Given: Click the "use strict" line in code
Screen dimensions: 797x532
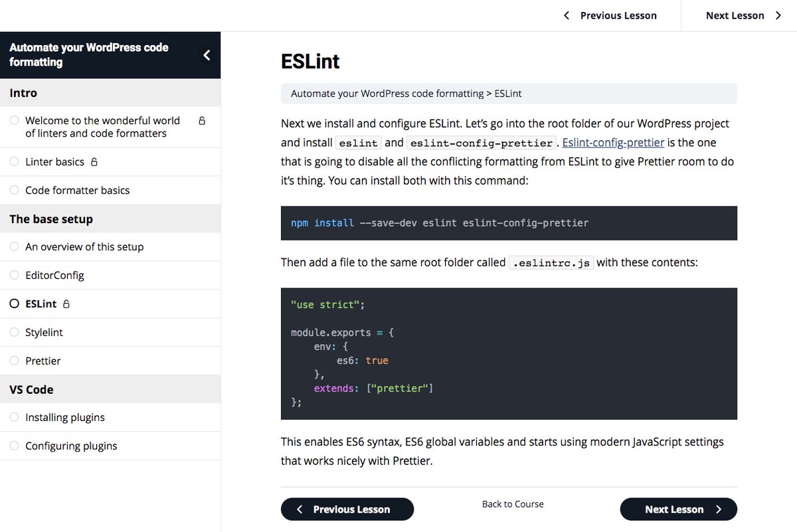Looking at the screenshot, I should tap(328, 304).
